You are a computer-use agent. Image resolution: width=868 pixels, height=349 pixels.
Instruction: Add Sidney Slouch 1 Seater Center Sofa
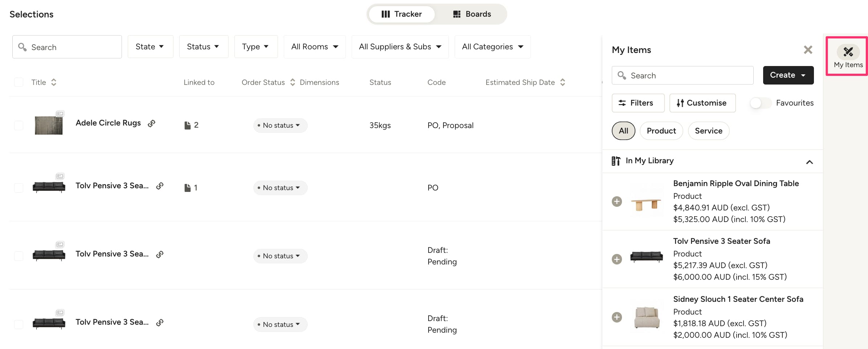pos(617,317)
